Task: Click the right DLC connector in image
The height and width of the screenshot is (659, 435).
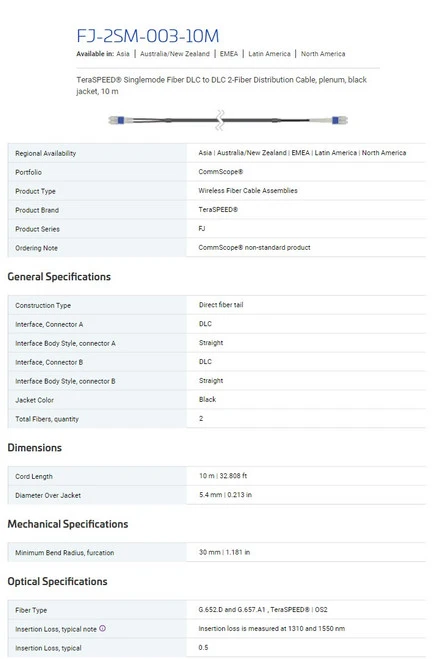Action: [x=340, y=120]
